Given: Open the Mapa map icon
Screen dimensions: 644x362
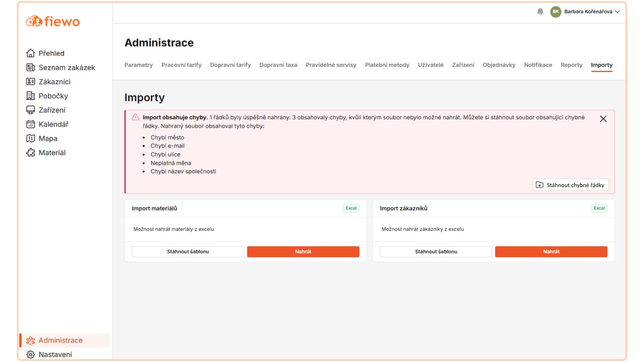Looking at the screenshot, I should coord(31,138).
